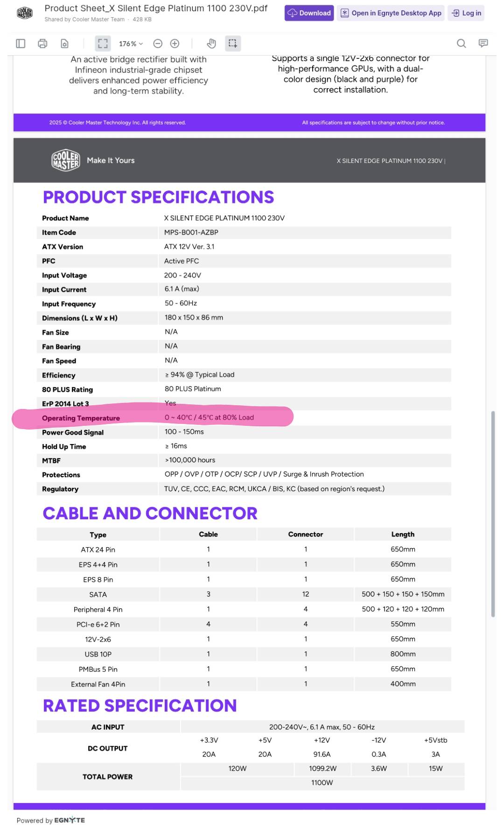The height and width of the screenshot is (825, 504).
Task: Toggle the sidebar panel icon
Action: [21, 43]
